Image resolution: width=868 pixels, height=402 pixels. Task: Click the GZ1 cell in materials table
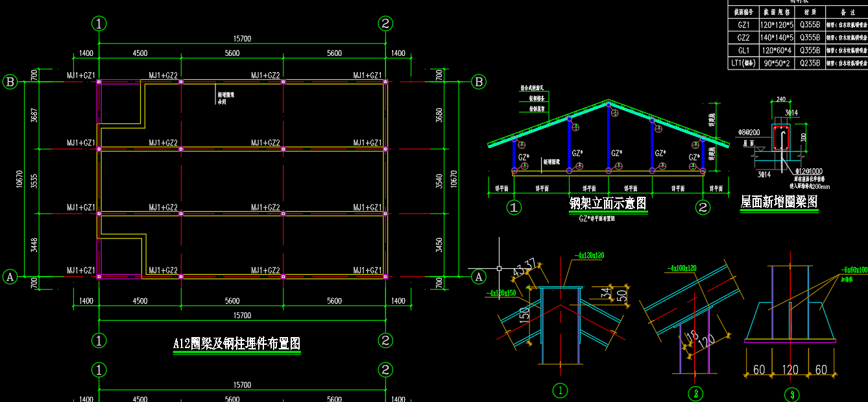(743, 25)
